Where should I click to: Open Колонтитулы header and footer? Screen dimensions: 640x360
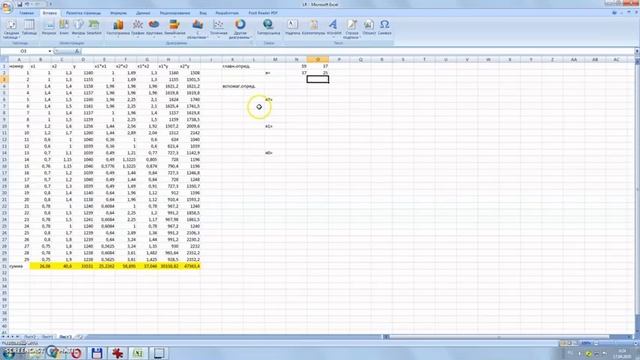(313, 27)
